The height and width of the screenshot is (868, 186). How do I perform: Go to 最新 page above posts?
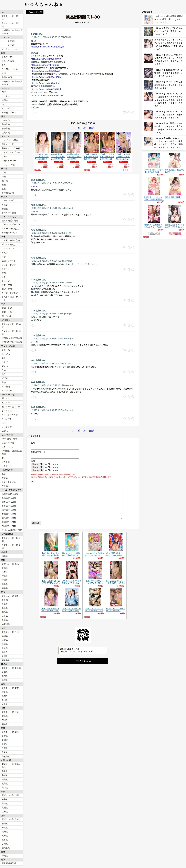[91, 128]
